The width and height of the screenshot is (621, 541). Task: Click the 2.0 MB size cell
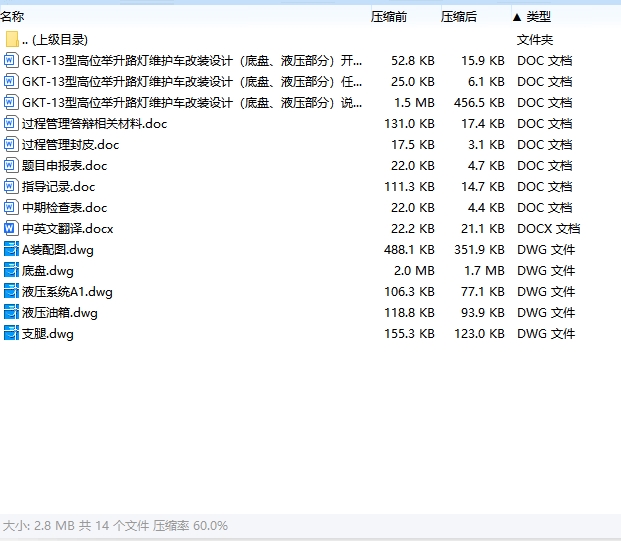coord(414,270)
